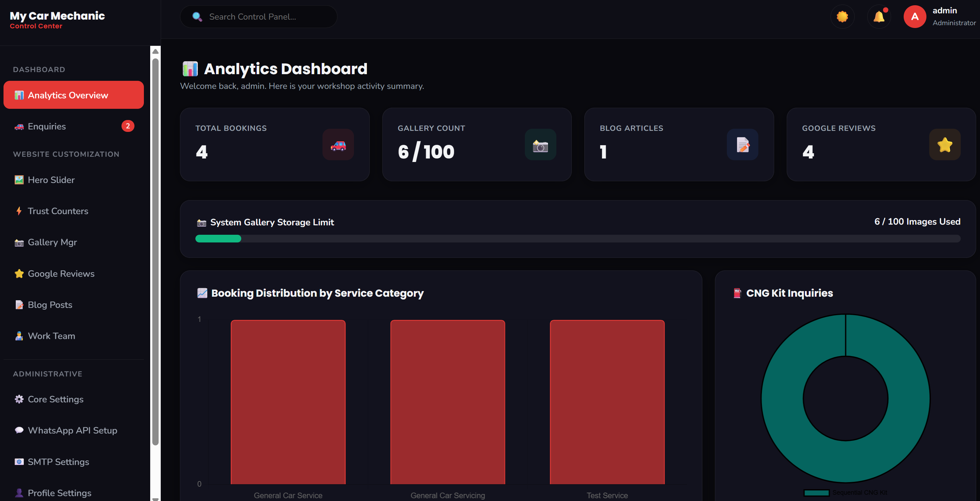This screenshot has width=980, height=501.
Task: Click the System Gallery Storage camera icon
Action: click(x=201, y=223)
